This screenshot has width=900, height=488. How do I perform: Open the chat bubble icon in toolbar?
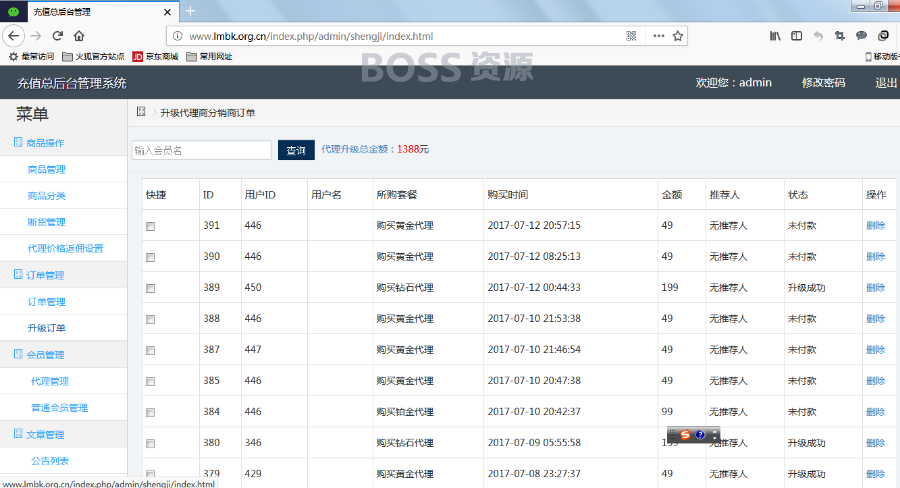[861, 36]
